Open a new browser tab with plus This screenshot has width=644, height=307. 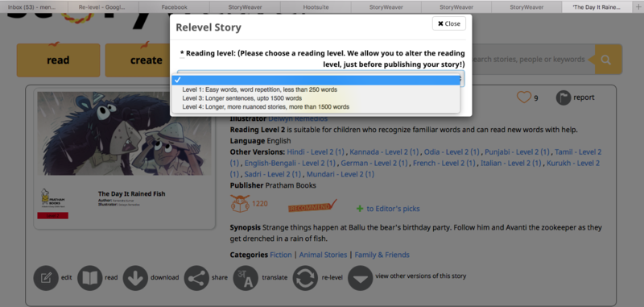(638, 7)
